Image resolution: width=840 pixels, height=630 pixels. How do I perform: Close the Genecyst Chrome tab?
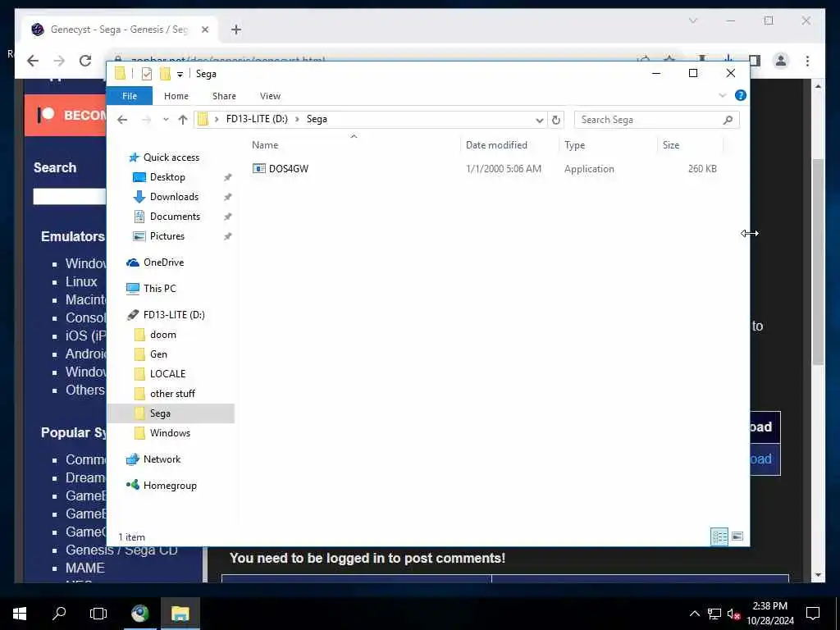click(204, 30)
